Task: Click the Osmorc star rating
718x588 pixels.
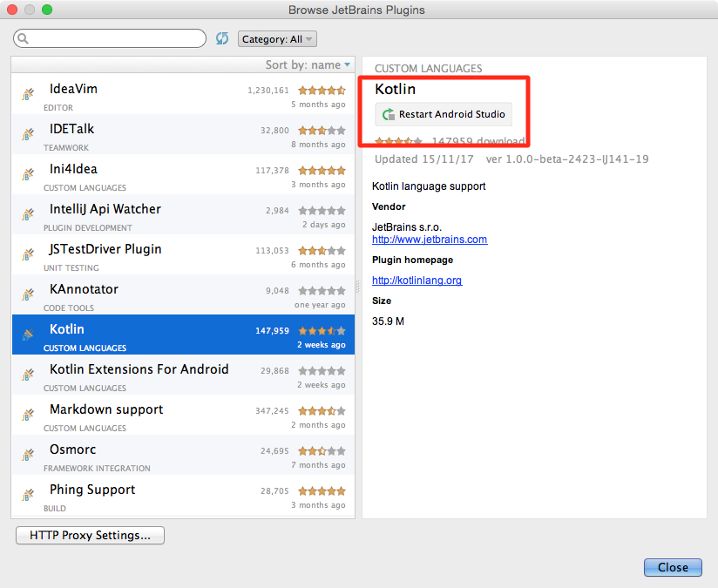Action: (x=322, y=451)
